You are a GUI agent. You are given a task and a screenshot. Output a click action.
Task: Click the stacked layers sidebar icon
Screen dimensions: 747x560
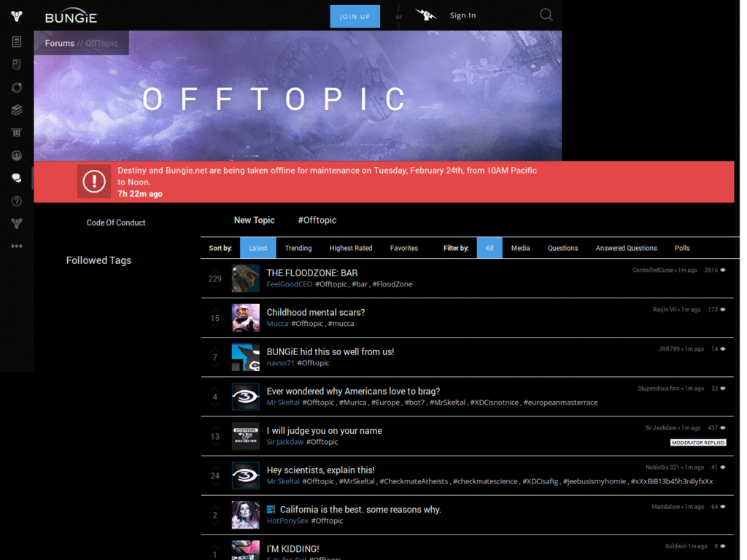point(17,110)
